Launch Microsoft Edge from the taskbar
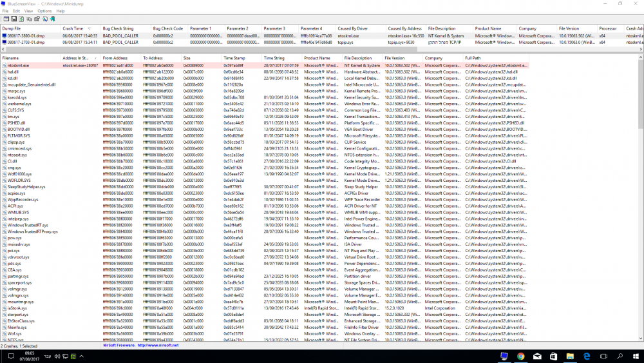 (587, 357)
